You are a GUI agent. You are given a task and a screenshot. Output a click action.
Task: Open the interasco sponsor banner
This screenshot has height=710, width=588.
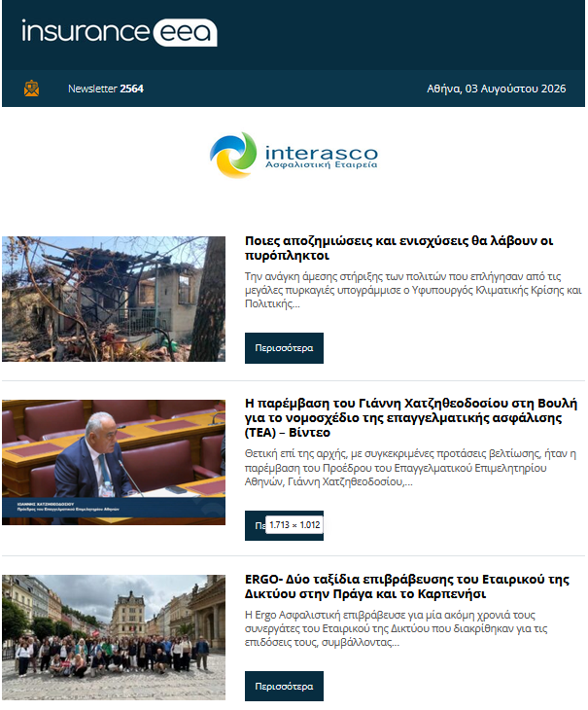(x=294, y=156)
